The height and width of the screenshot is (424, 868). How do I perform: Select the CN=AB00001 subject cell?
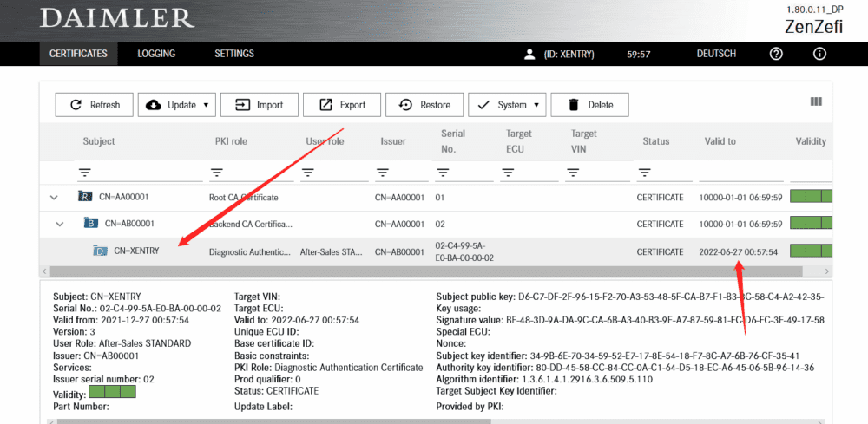[129, 224]
